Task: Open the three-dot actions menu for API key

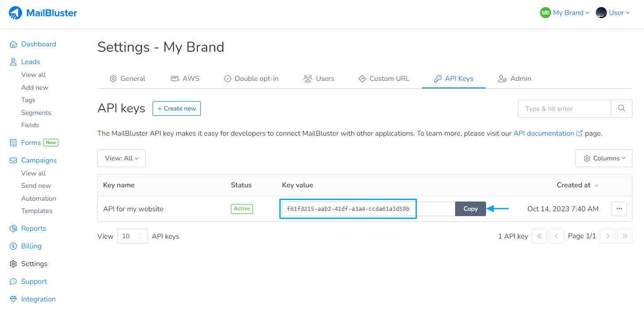Action: pyautogui.click(x=619, y=209)
